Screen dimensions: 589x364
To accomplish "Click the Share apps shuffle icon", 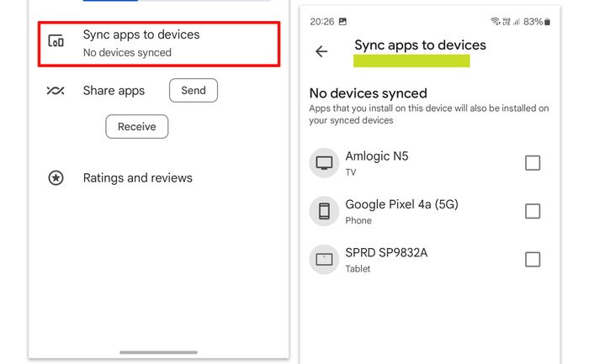I will pos(56,91).
